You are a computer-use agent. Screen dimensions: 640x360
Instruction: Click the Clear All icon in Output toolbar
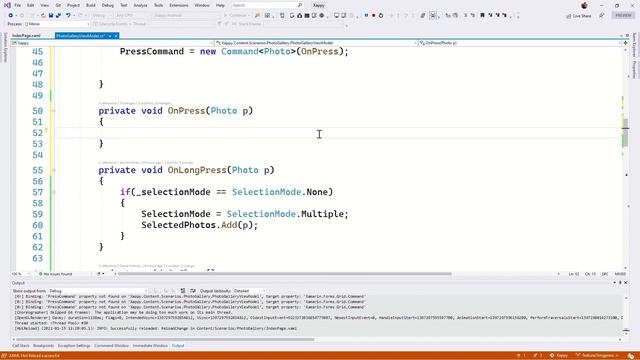pyautogui.click(x=183, y=291)
